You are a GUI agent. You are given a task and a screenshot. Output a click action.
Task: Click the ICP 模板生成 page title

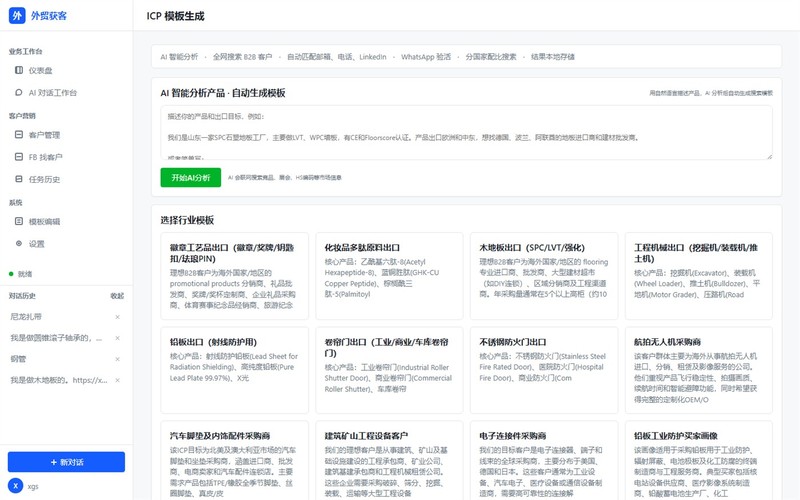[176, 16]
